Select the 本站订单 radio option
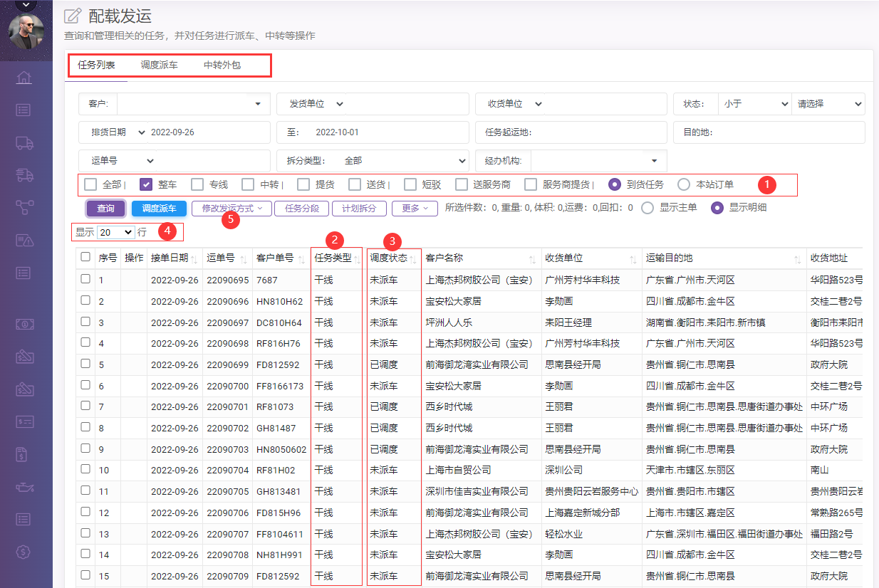The height and width of the screenshot is (588, 879). pyautogui.click(x=684, y=184)
